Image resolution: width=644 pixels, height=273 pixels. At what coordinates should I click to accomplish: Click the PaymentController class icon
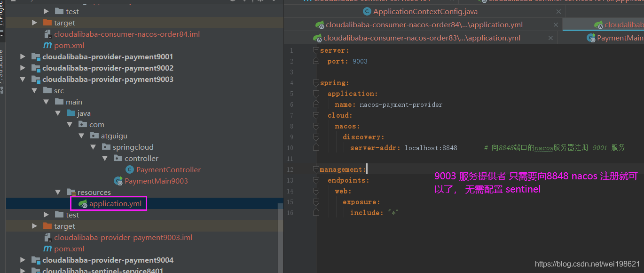[x=130, y=169]
